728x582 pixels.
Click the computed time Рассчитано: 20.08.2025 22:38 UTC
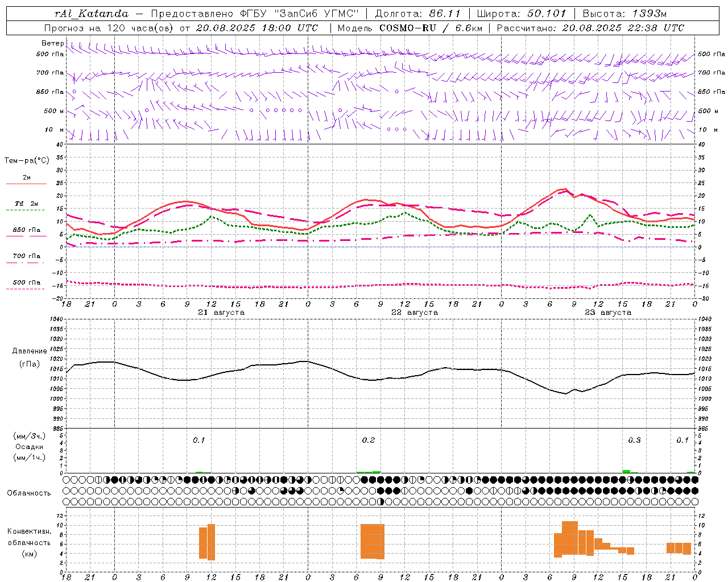point(590,28)
